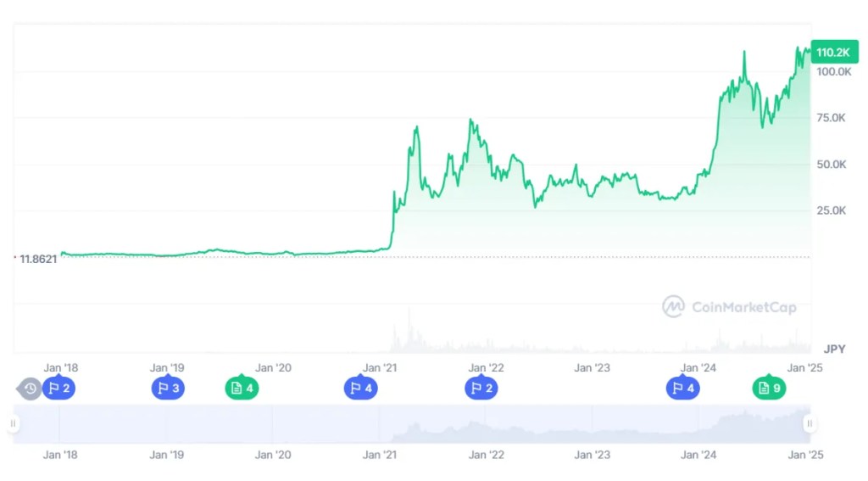Viewport: 868px width, 481px height.
Task: Grab the left range selector handle
Action: (14, 423)
